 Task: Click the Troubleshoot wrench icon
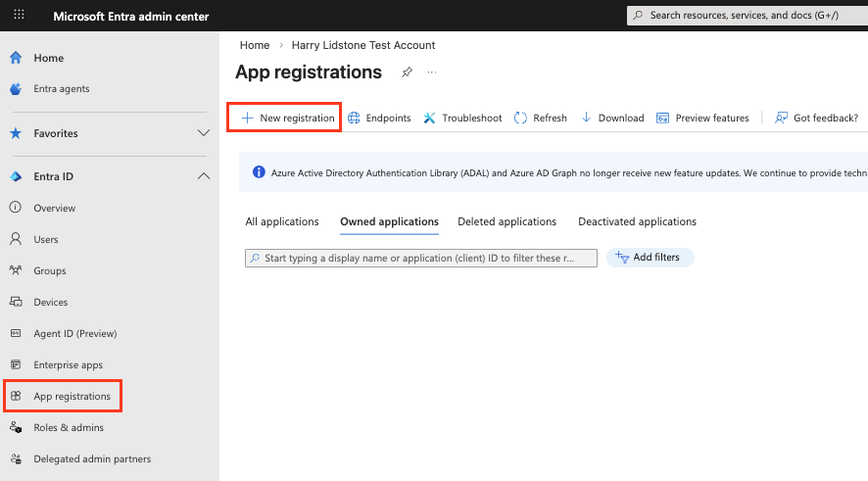(429, 118)
